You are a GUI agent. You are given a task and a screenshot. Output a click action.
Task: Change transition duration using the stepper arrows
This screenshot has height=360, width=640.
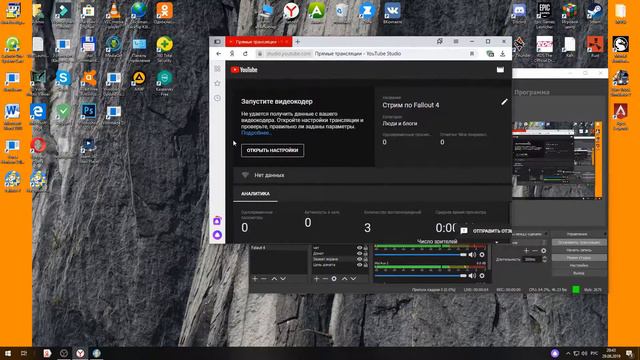[544, 259]
